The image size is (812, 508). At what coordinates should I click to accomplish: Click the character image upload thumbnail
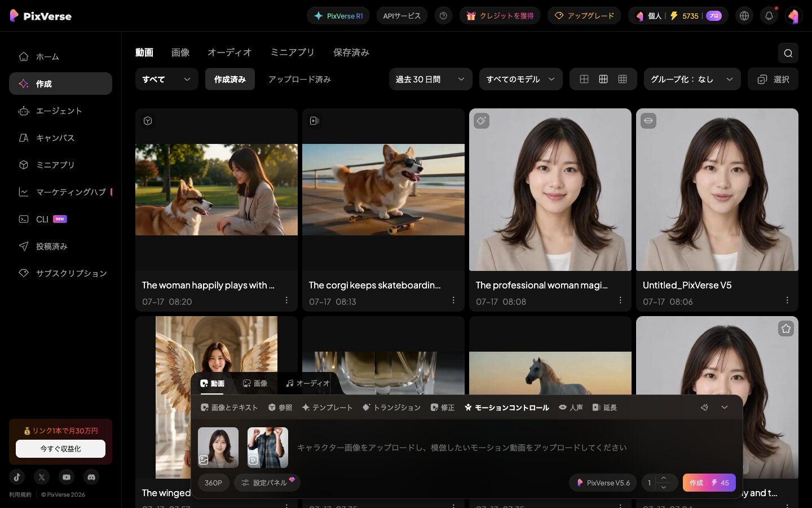[218, 448]
